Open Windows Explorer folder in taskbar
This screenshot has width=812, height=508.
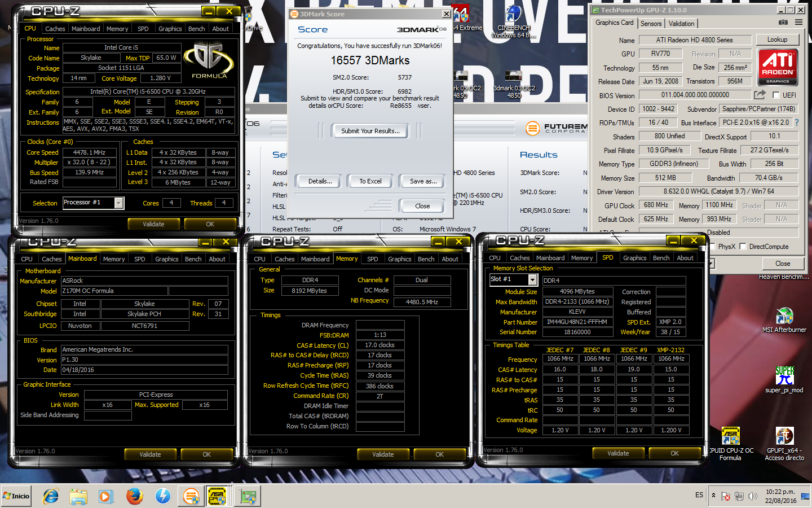point(78,496)
